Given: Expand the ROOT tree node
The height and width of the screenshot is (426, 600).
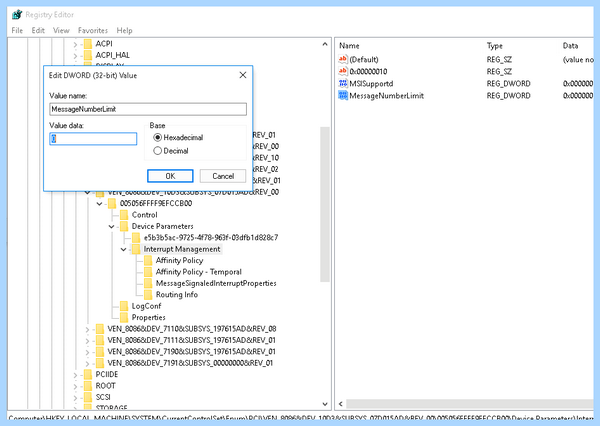Looking at the screenshot, I should click(75, 387).
